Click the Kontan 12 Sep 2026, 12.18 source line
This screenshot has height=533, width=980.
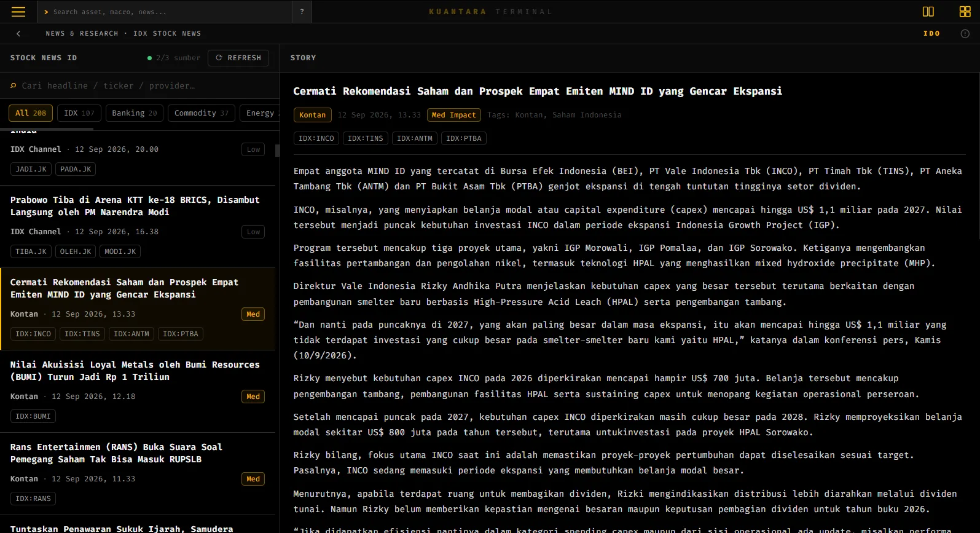(x=73, y=397)
